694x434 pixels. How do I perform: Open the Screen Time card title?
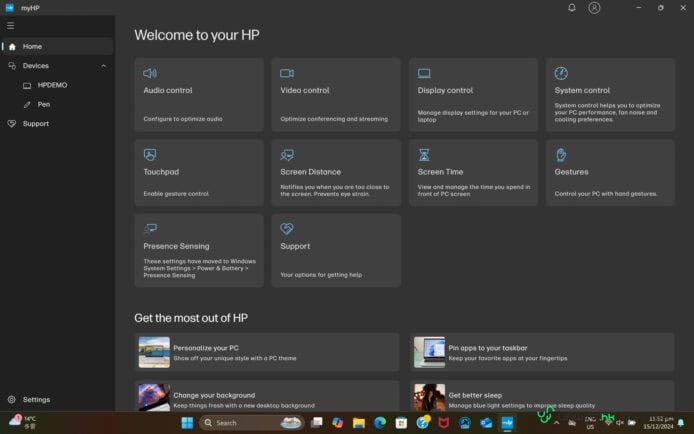tap(440, 172)
